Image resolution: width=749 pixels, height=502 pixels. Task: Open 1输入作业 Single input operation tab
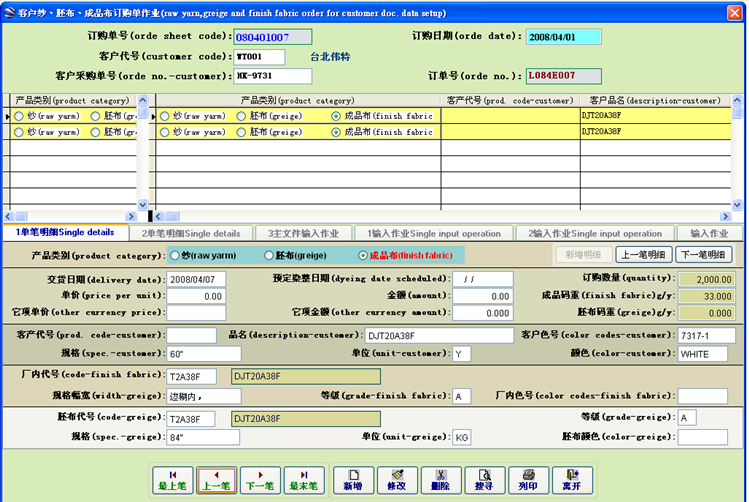(x=434, y=234)
